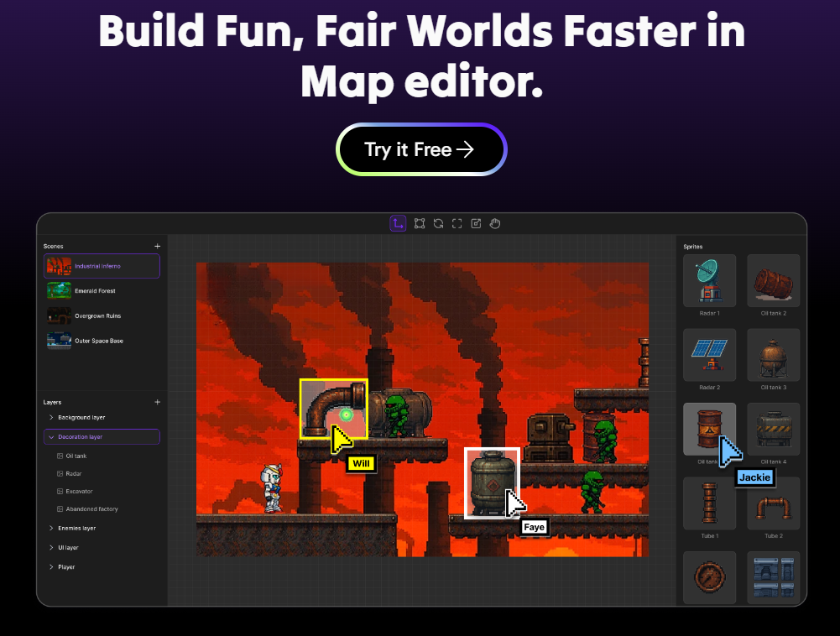Choose the Tube 2 sprite
840x636 pixels.
[x=773, y=504]
